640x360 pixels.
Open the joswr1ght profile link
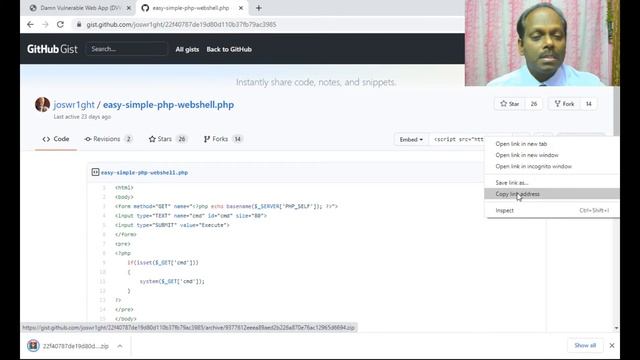74,104
